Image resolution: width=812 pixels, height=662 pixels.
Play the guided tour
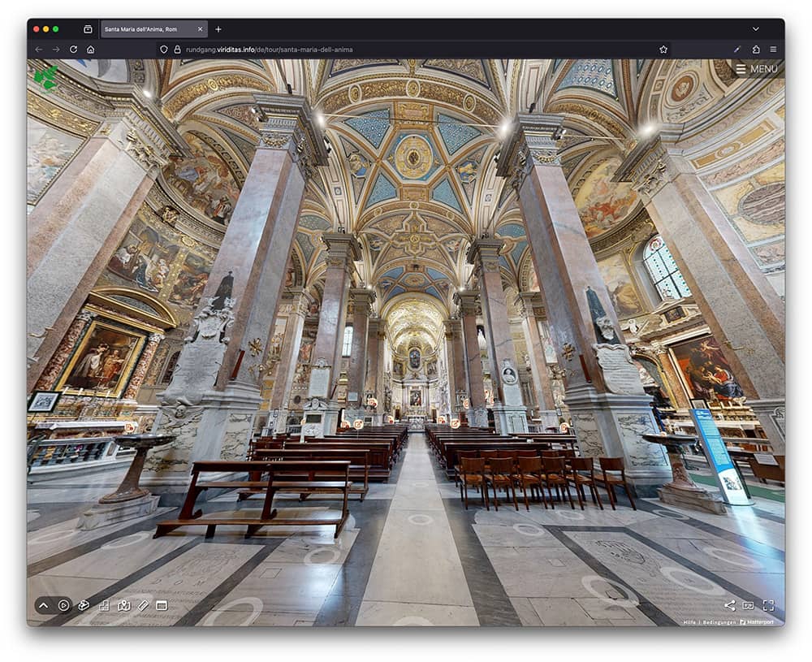coord(63,605)
